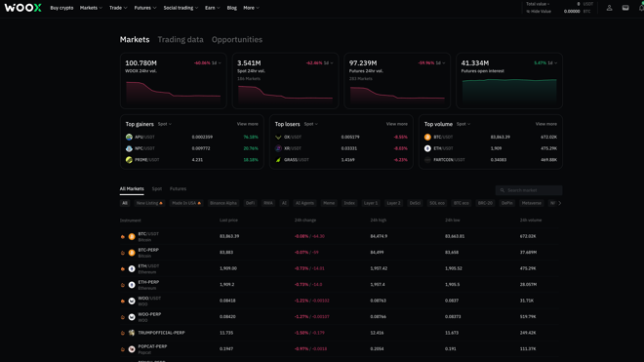This screenshot has width=644, height=362.
Task: Click right arrow to show more category filters
Action: (x=559, y=203)
